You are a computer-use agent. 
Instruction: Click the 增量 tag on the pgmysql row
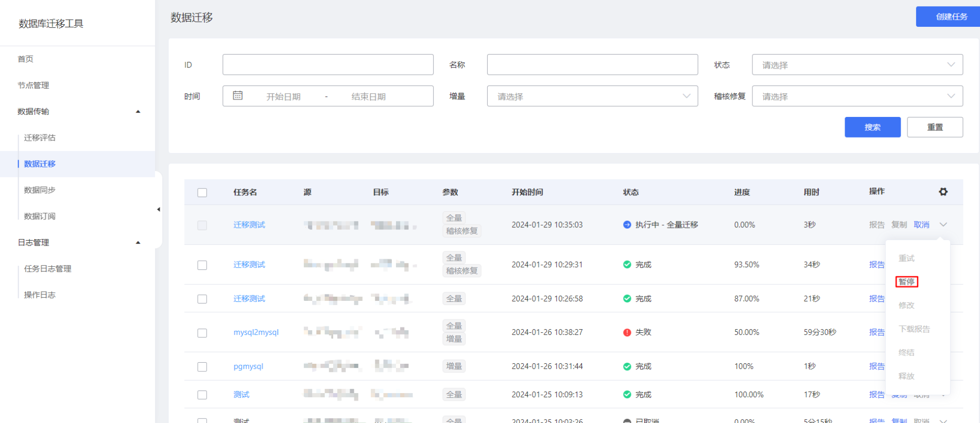pos(454,366)
